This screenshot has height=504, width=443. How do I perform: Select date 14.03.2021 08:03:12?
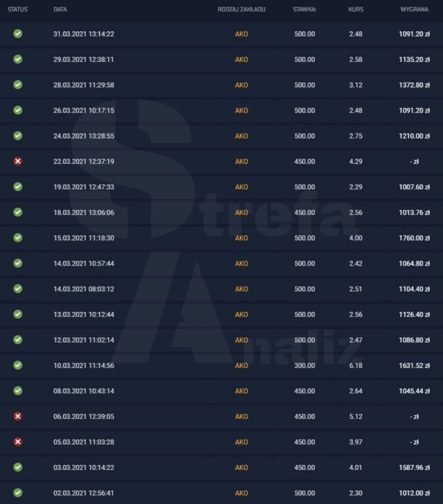point(84,289)
